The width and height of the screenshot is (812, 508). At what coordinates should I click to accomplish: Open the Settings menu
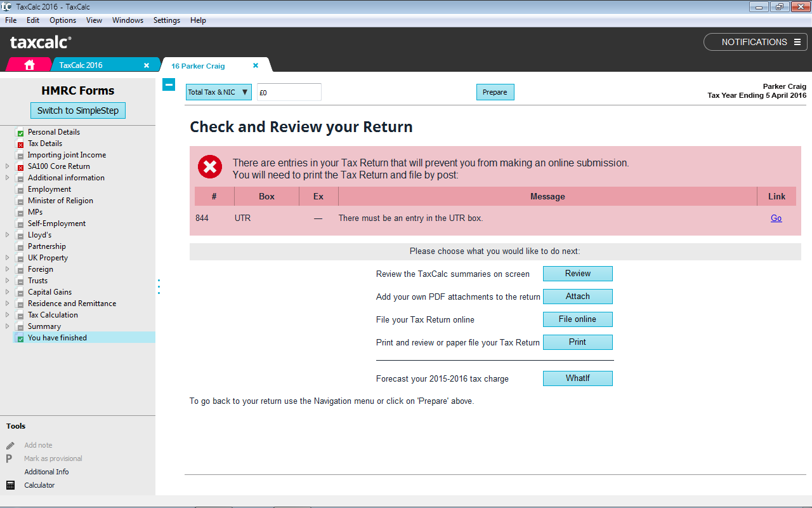click(167, 20)
